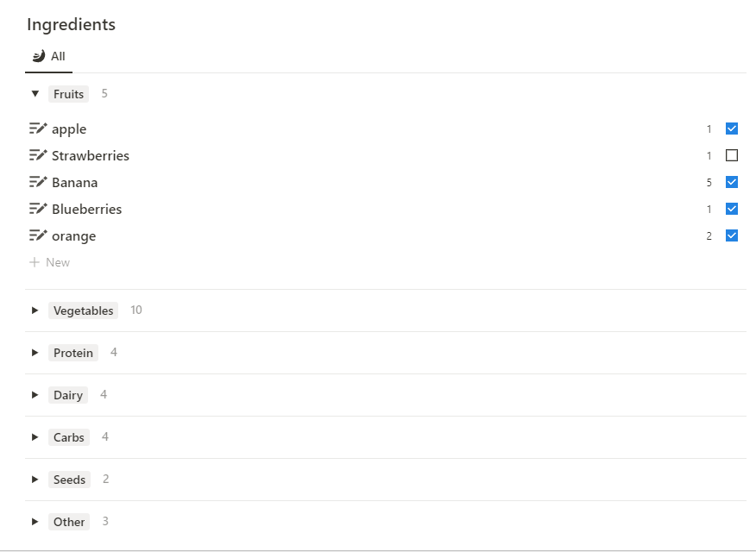This screenshot has height=552, width=756.
Task: Click the page icon beside Blueberries
Action: (38, 210)
